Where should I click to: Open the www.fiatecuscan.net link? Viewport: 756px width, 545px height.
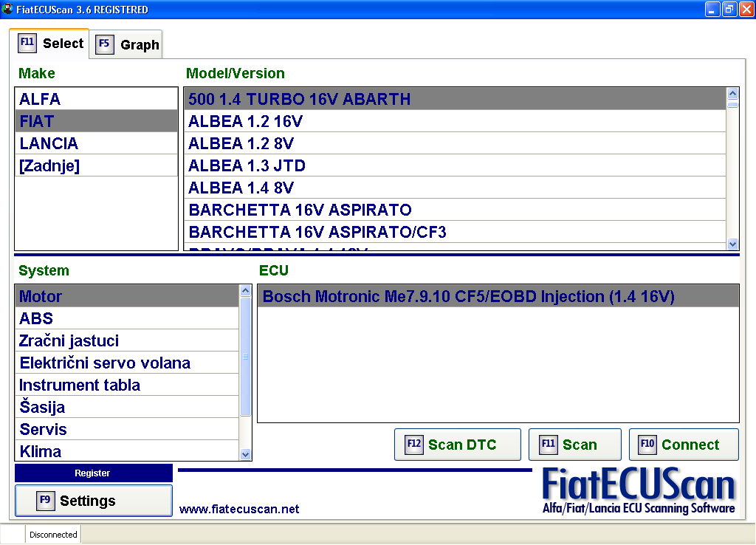coord(239,509)
